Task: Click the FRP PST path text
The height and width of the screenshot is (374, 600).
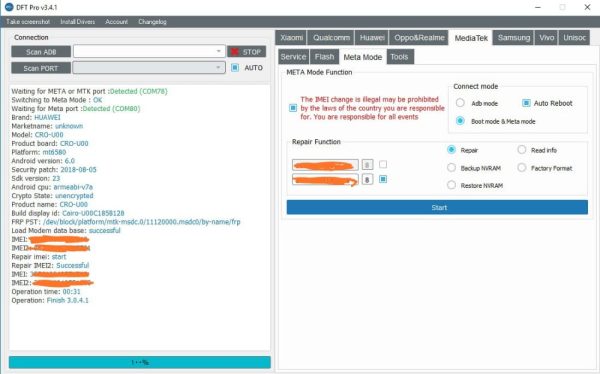Action: coord(142,222)
